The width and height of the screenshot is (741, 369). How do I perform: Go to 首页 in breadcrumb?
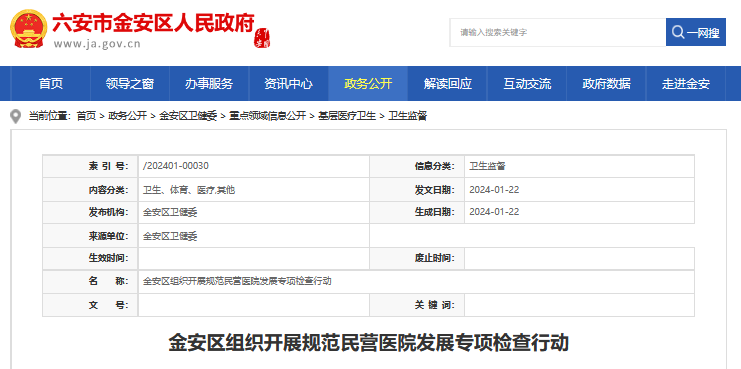[x=86, y=116]
